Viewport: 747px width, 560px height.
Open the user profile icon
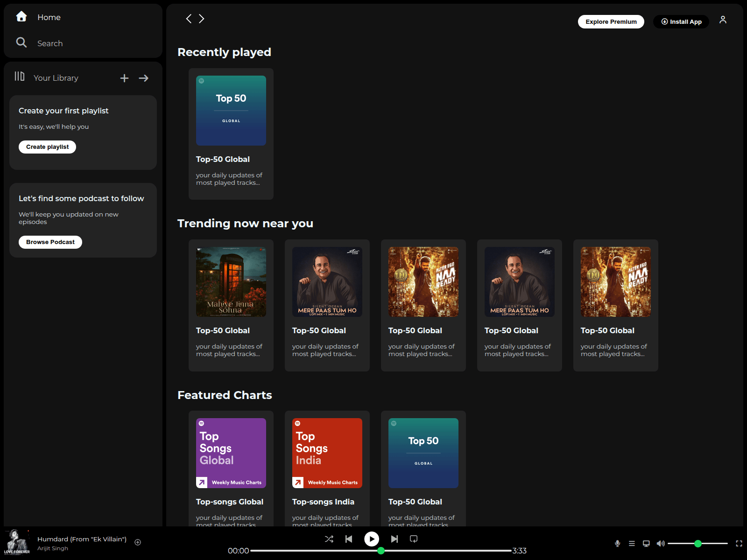click(x=723, y=20)
